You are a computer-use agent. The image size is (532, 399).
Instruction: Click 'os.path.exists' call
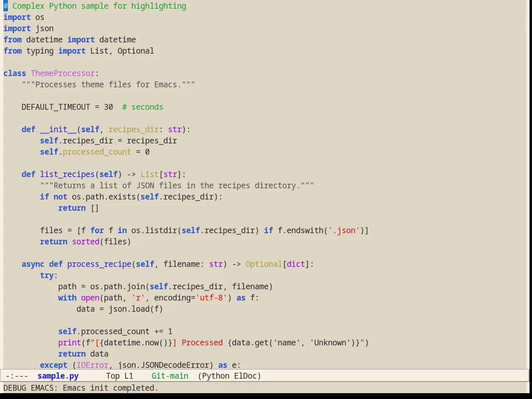[104, 197]
